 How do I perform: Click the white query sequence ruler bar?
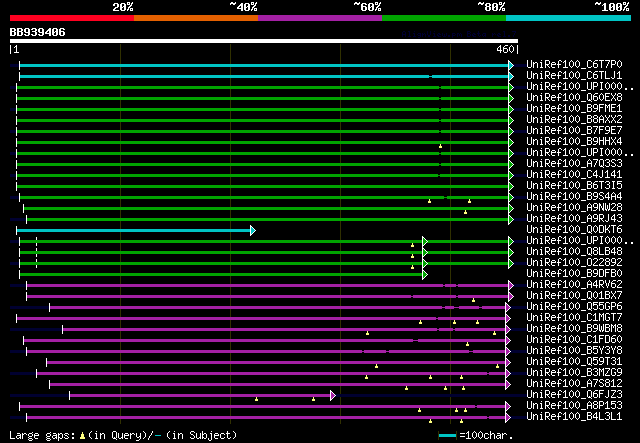pos(264,41)
